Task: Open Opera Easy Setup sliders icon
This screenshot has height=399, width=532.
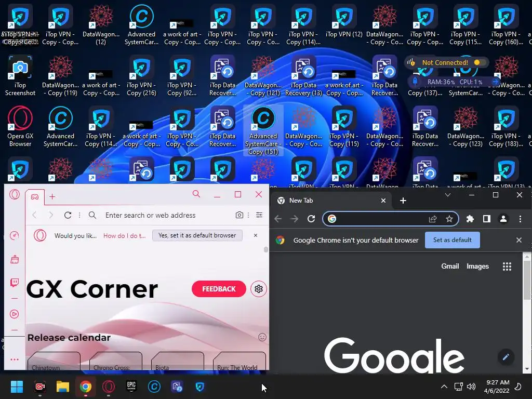Action: 259,215
